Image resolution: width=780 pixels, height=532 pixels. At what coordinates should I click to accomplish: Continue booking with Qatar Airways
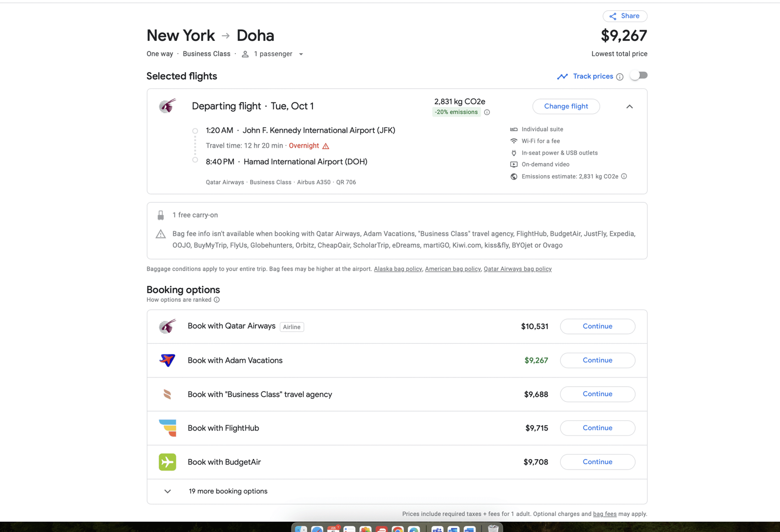click(597, 326)
